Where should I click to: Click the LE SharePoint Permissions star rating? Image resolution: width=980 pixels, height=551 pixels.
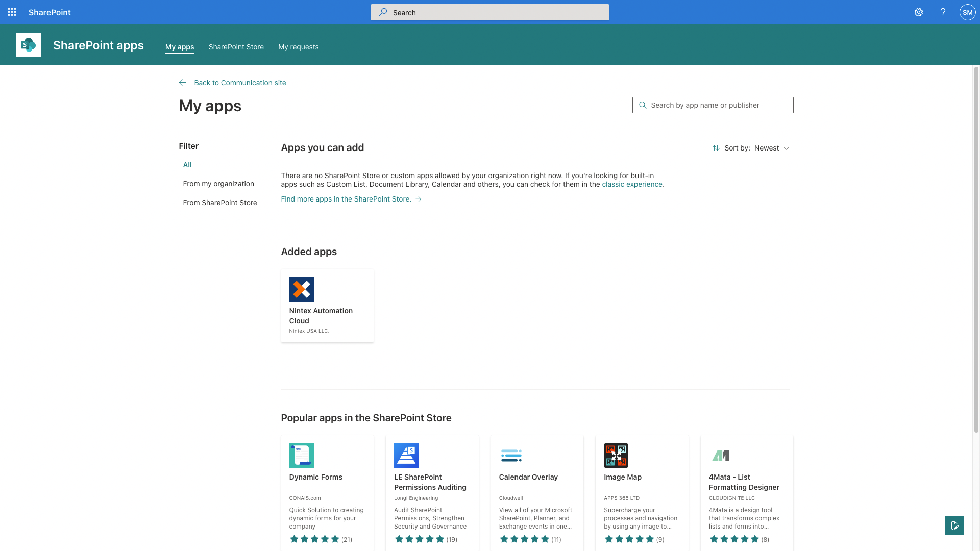[x=420, y=539]
